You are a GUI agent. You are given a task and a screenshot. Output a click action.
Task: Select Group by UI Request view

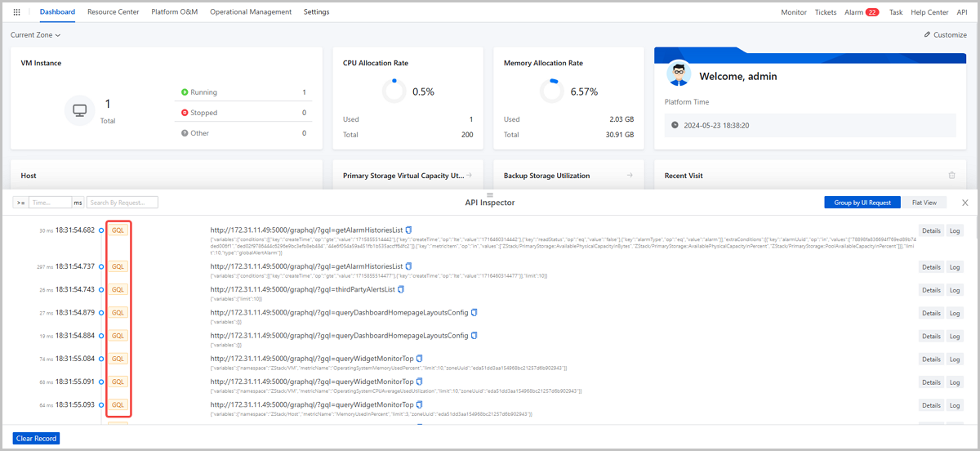pyautogui.click(x=862, y=203)
